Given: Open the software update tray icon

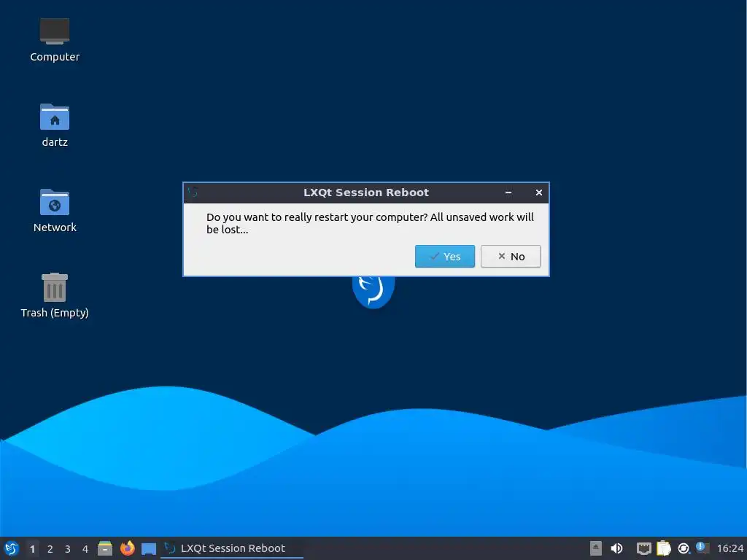Looking at the screenshot, I should (684, 549).
